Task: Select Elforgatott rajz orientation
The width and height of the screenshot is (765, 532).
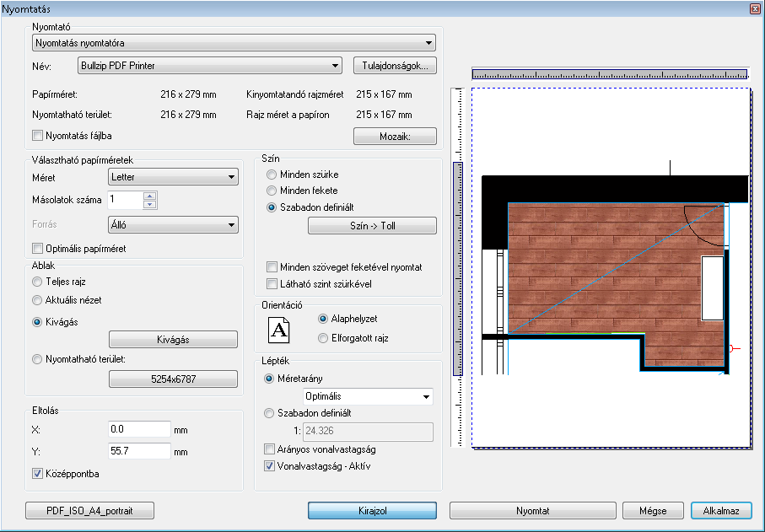Action: click(x=324, y=338)
